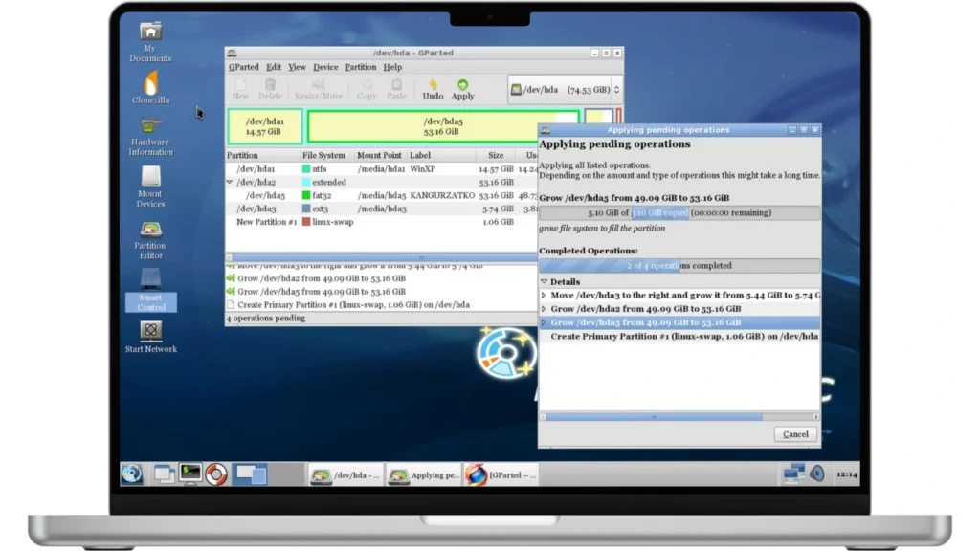The height and width of the screenshot is (551, 980).
Task: Open Clonezilla from the desktop
Action: (x=150, y=87)
